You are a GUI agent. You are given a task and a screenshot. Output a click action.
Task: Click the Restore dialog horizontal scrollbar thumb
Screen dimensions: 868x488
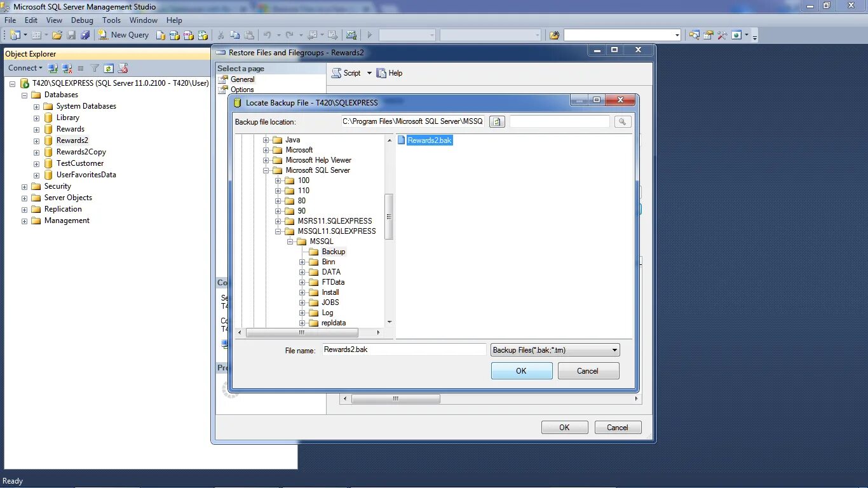point(395,399)
